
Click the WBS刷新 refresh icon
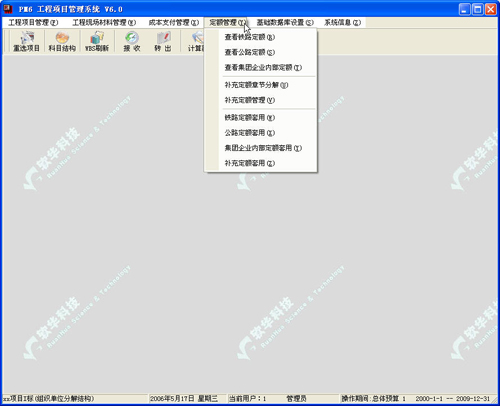click(97, 41)
